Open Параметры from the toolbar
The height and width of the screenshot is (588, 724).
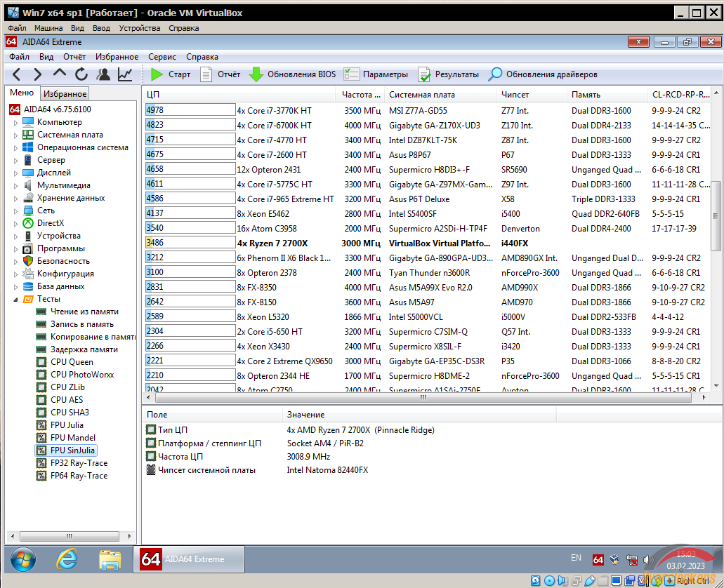(376, 74)
